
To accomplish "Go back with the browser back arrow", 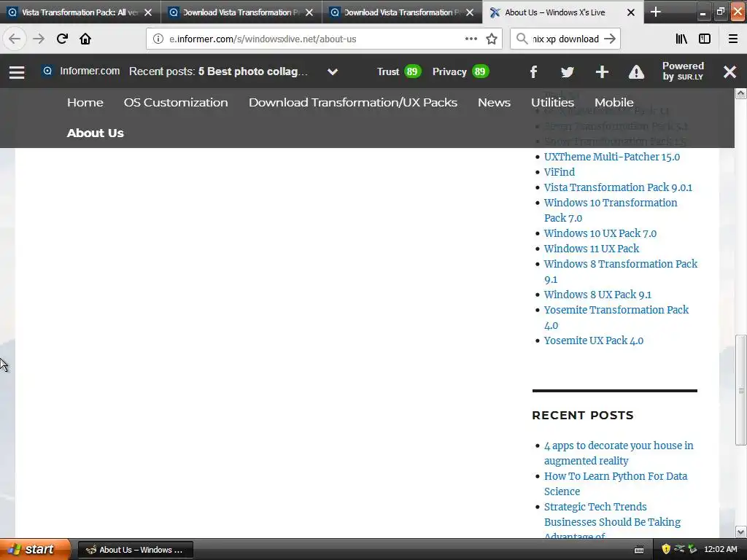I will 15,39.
